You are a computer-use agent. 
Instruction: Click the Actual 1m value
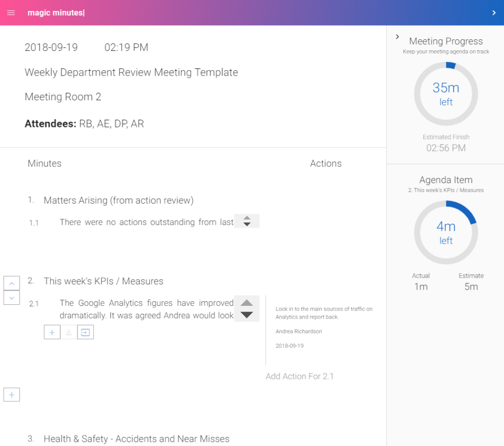[421, 286]
